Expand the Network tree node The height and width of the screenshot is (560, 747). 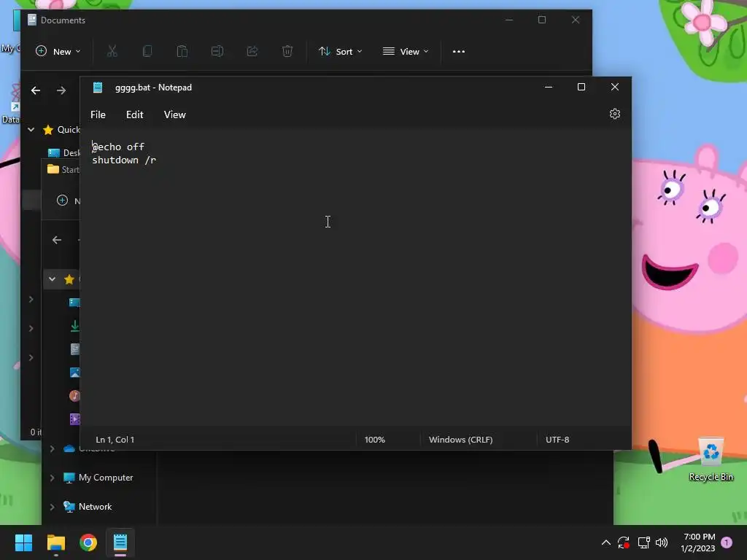pyautogui.click(x=52, y=507)
